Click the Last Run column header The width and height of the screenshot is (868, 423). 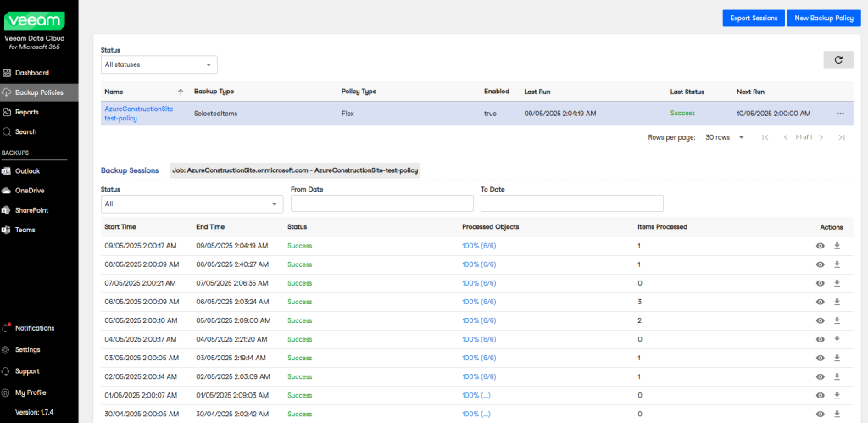point(537,92)
